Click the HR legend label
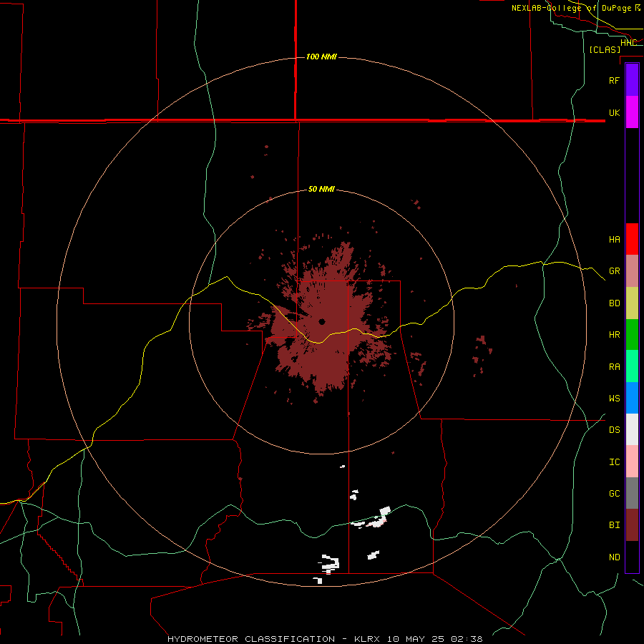This screenshot has width=644, height=644. 614,335
